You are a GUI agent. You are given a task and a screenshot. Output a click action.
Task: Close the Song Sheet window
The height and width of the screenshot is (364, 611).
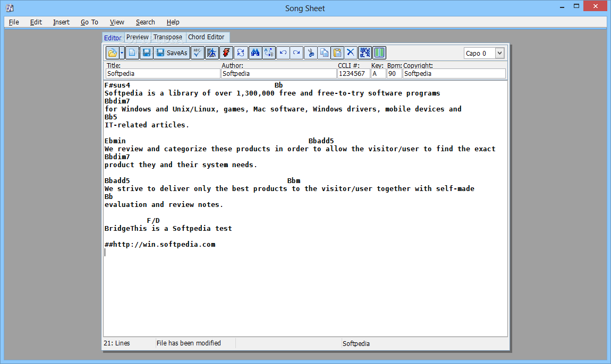(x=596, y=6)
